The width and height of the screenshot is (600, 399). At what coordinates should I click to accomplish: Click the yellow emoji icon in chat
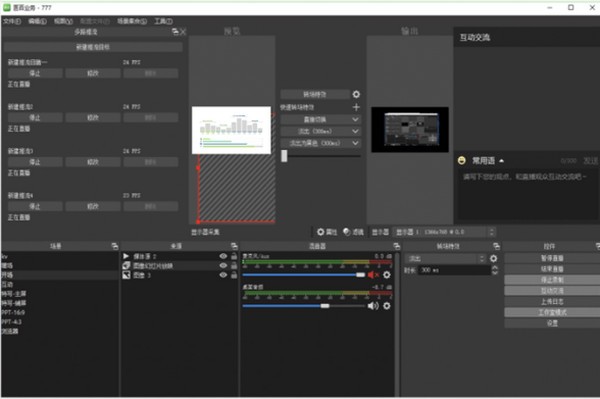pyautogui.click(x=462, y=161)
